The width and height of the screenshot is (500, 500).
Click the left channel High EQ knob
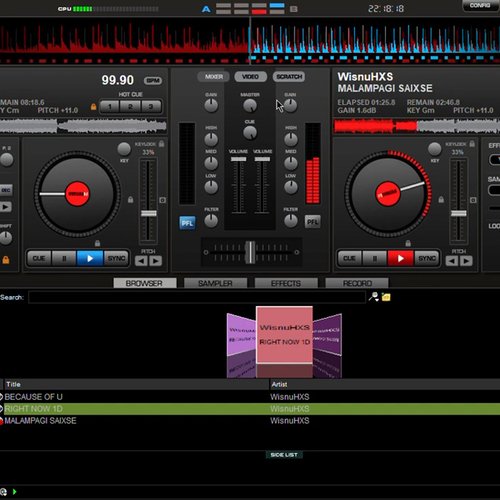click(x=211, y=139)
